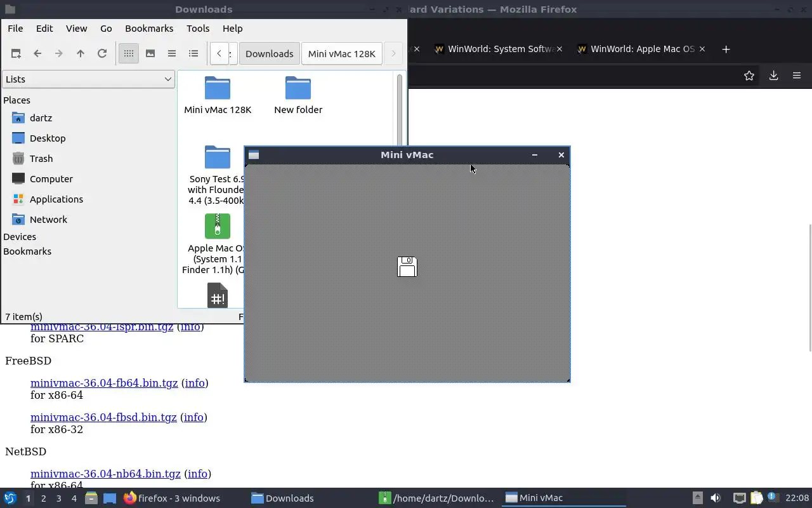812x508 pixels.
Task: Close the WinWorld: System Software tab
Action: (x=560, y=49)
